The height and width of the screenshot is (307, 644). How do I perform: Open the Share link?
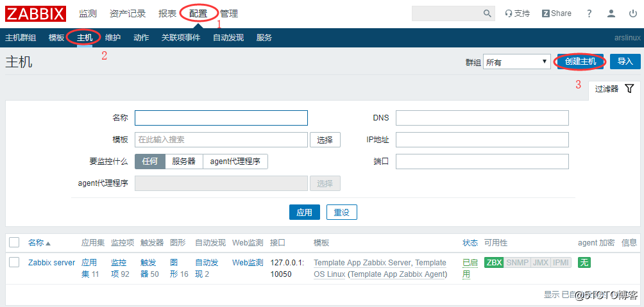557,13
